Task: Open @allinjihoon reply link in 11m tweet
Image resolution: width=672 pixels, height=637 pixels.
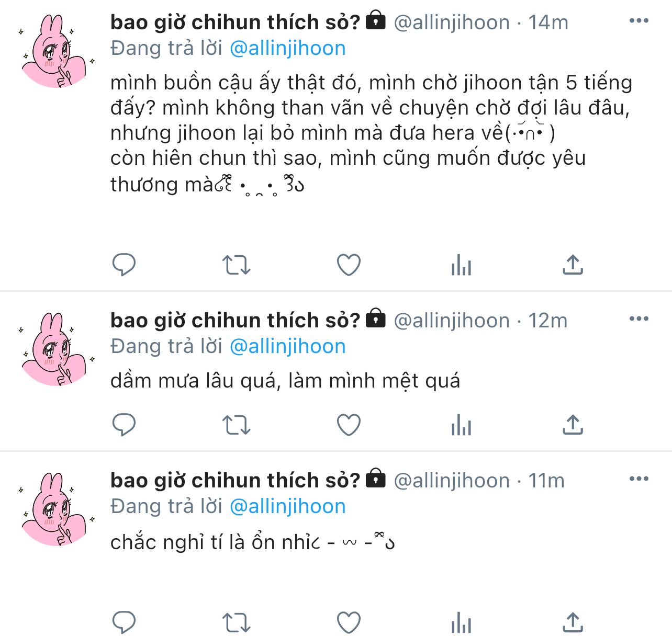Action: 288,507
